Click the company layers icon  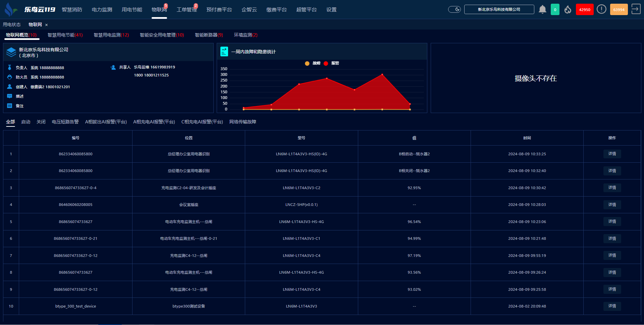[11, 52]
